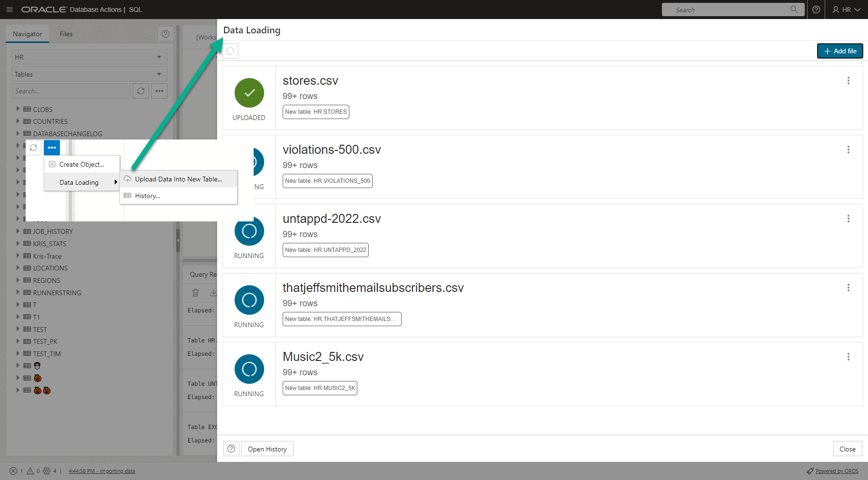
Task: Select RUNNERSTRING table in navigator
Action: [x=57, y=292]
